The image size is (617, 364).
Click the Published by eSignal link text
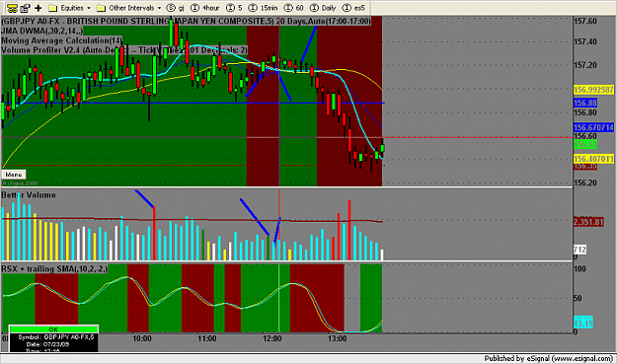pos(549,358)
